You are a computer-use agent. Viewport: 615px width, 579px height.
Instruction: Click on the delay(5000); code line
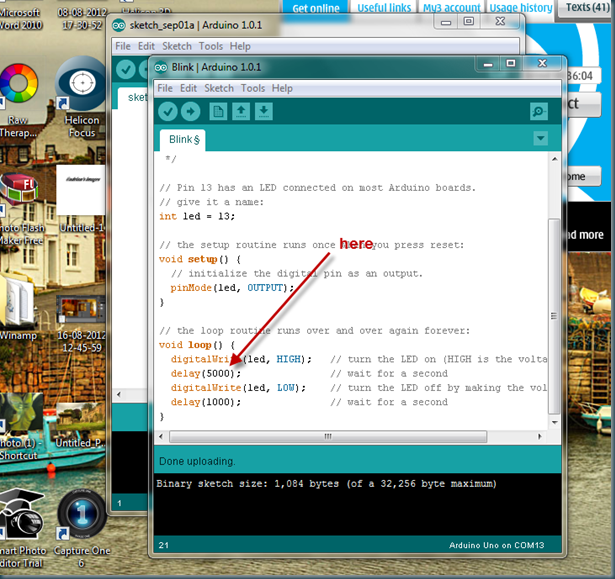click(206, 373)
